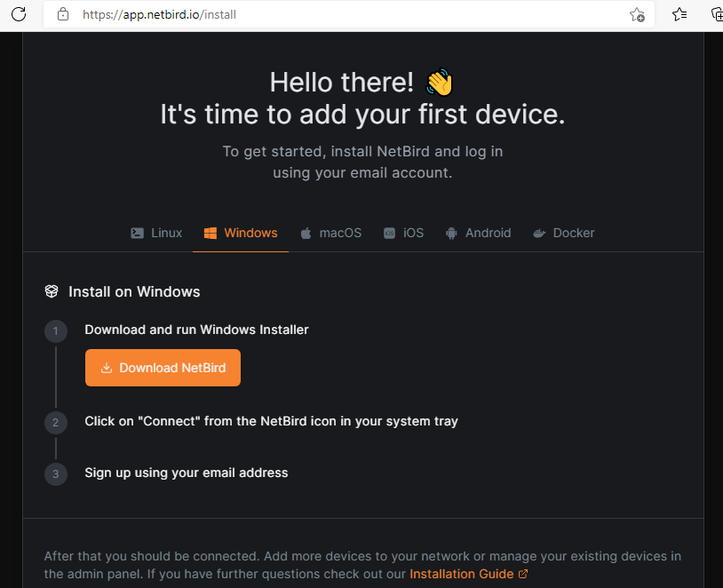Open the Installation Guide link
Screen dimensions: 723x588
[462, 574]
